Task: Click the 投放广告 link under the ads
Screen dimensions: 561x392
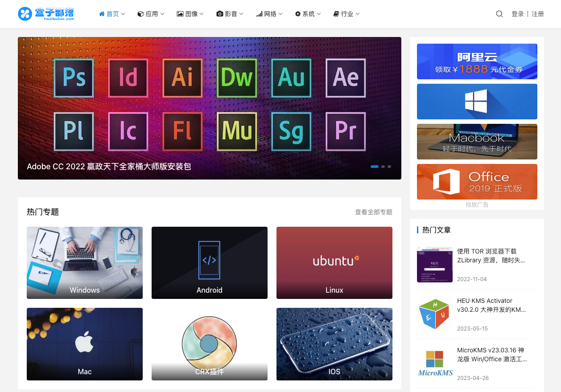Action: point(477,204)
